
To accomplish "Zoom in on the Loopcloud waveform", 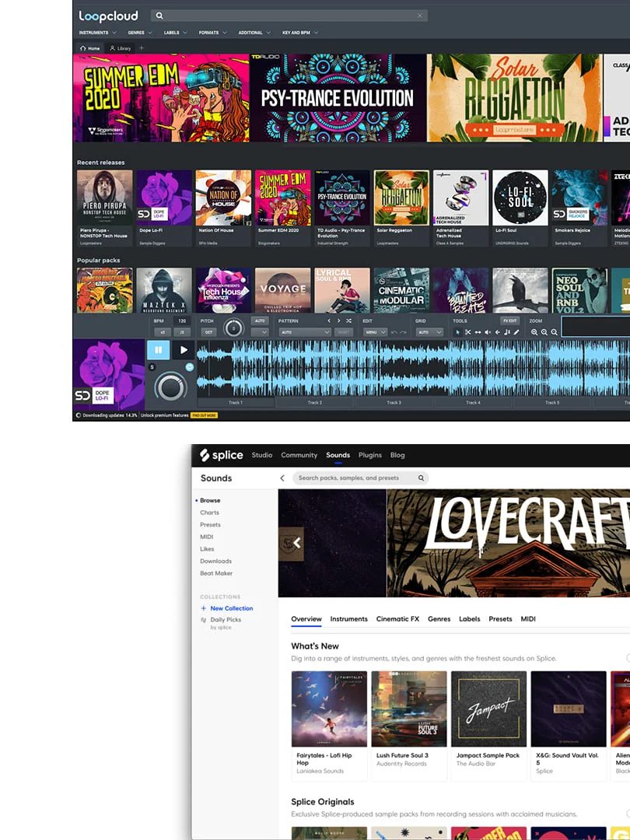I will [x=534, y=332].
